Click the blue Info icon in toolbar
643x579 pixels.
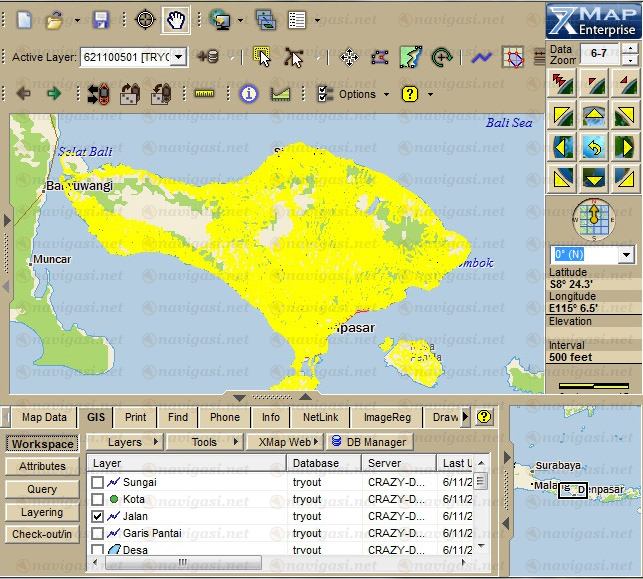click(249, 94)
